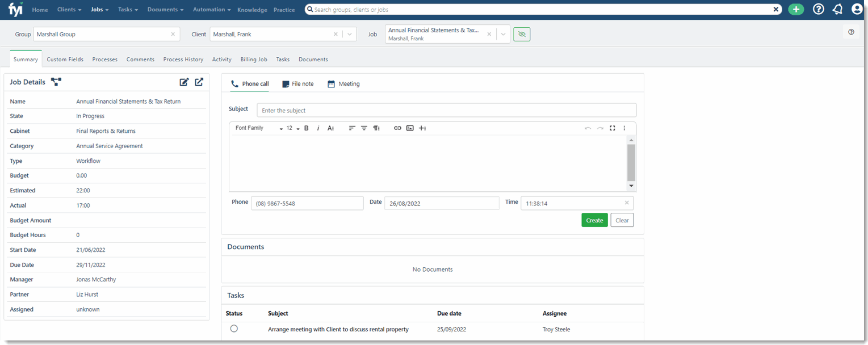This screenshot has height=345, width=868.
Task: Open Job Details in external window icon
Action: tap(199, 82)
